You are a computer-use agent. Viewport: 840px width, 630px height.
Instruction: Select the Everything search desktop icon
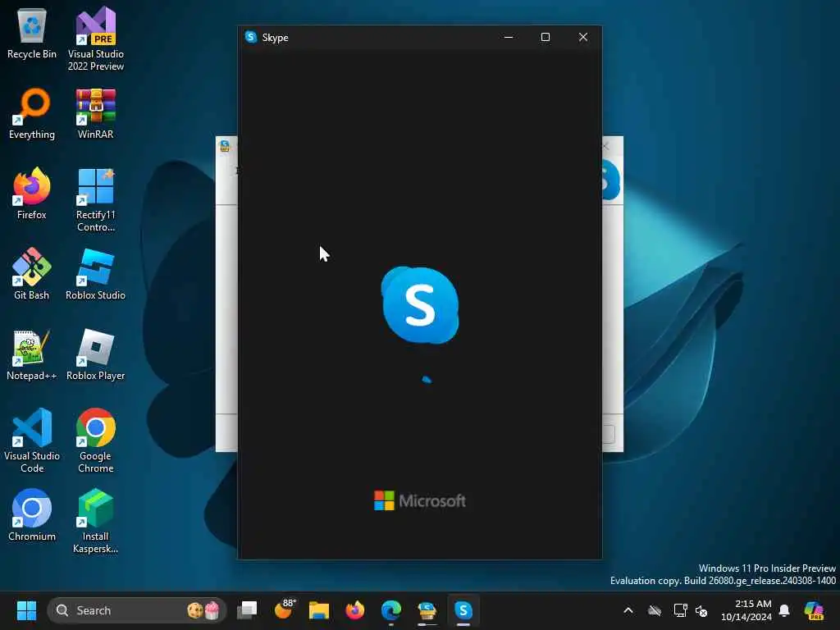(x=32, y=114)
